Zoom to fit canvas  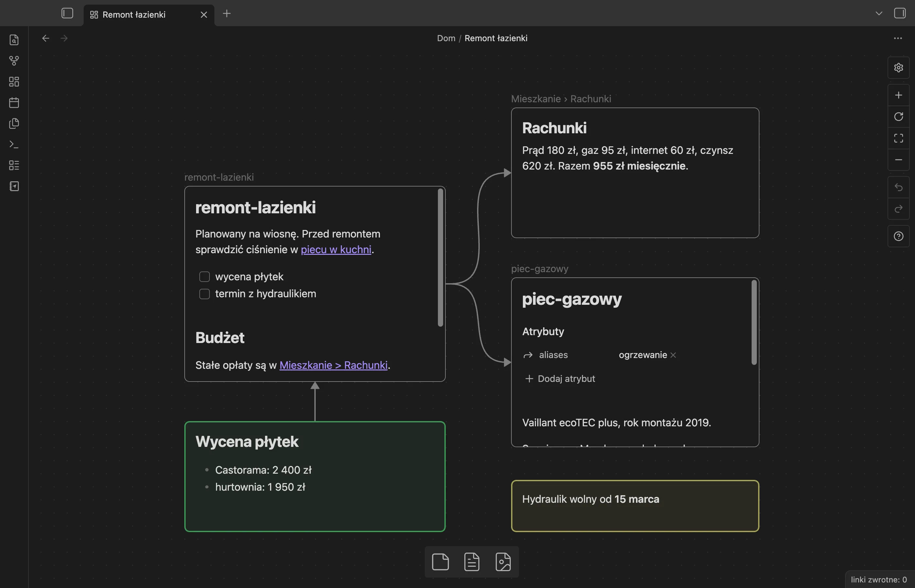pyautogui.click(x=898, y=138)
